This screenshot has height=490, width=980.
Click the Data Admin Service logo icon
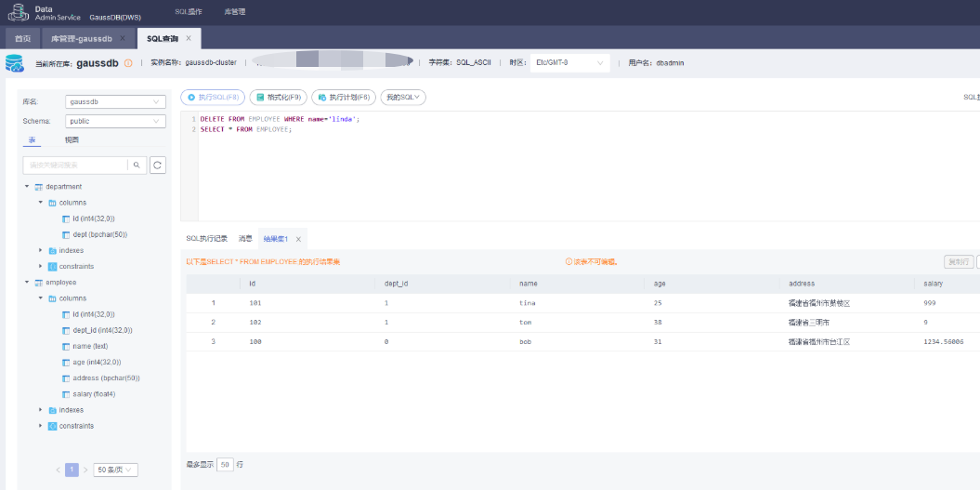(x=18, y=12)
